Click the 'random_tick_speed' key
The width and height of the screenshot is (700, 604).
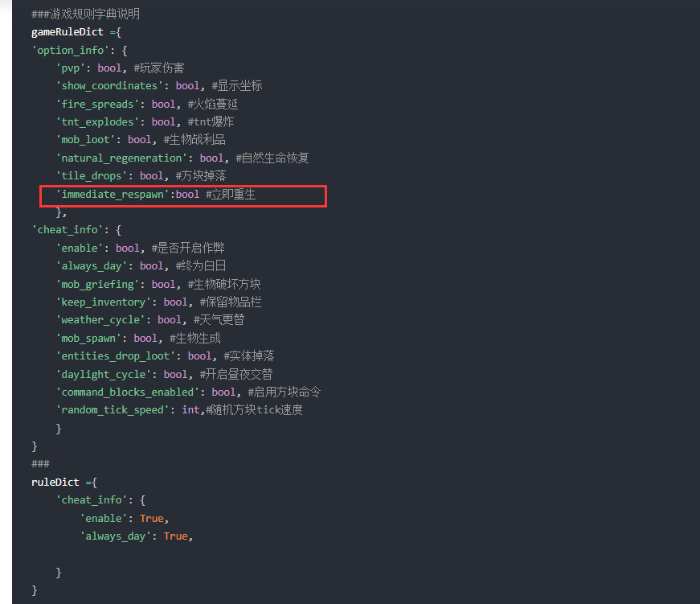(x=113, y=410)
